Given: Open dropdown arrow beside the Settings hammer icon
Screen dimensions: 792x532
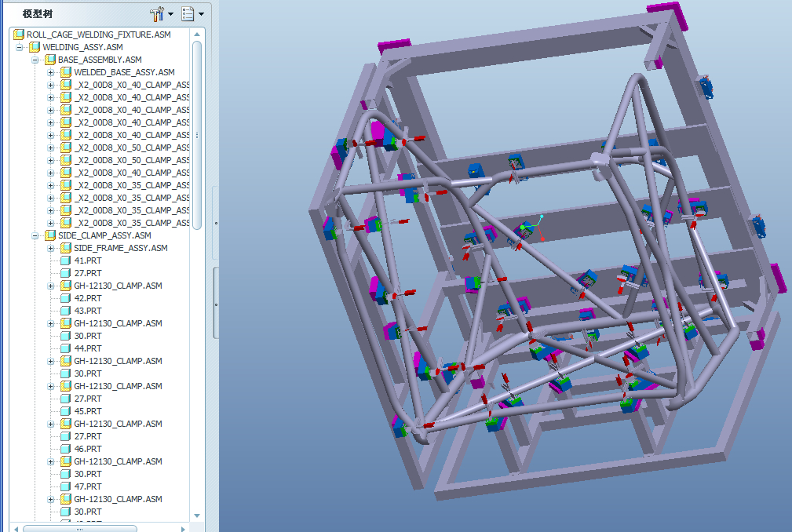Looking at the screenshot, I should pyautogui.click(x=171, y=14).
